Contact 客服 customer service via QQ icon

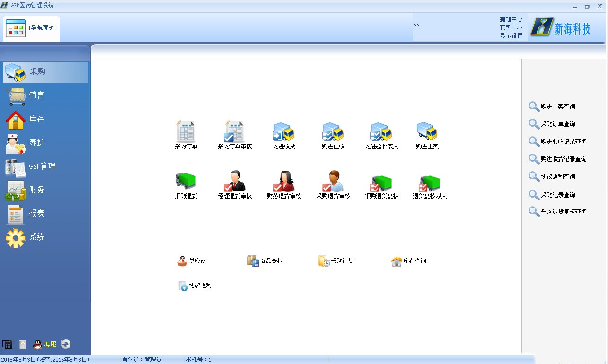click(44, 345)
